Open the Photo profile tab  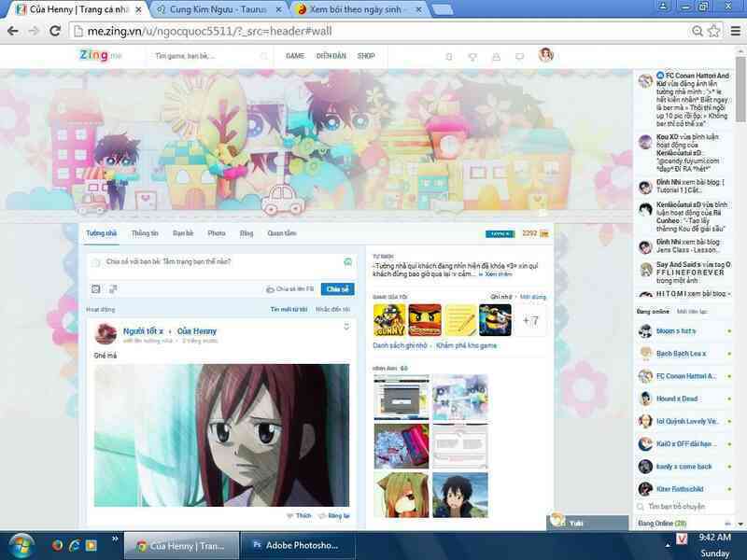click(217, 233)
